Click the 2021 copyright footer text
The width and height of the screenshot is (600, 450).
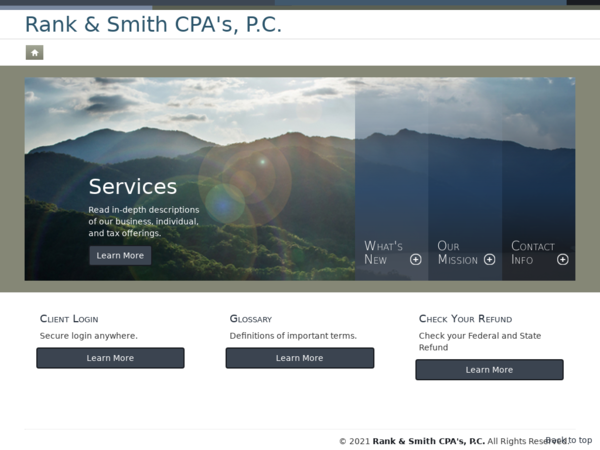pyautogui.click(x=454, y=441)
